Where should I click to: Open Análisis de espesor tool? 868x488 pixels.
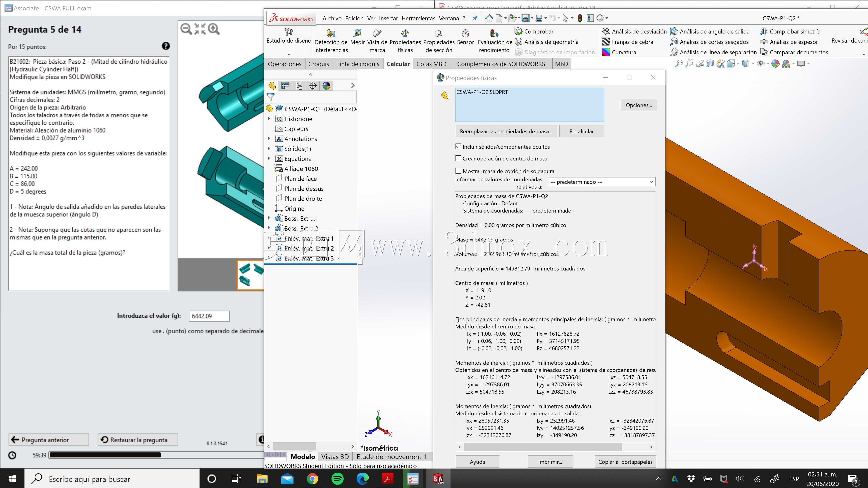(x=789, y=42)
